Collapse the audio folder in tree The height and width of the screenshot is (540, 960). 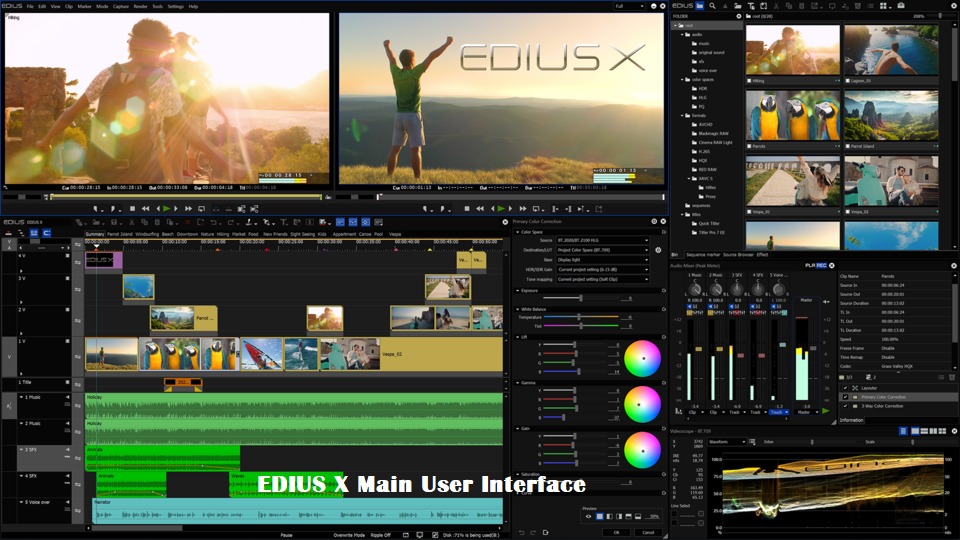[682, 35]
